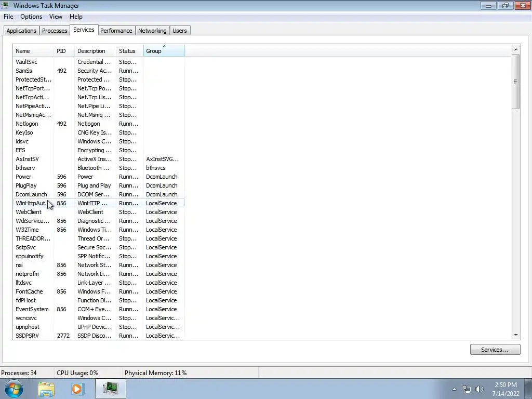
Task: Select the bthserv service
Action: [x=25, y=168]
